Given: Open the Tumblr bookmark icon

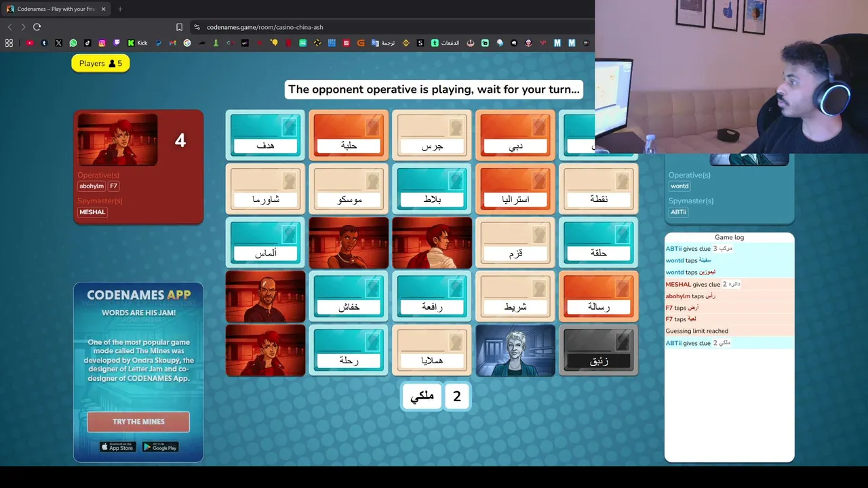Looking at the screenshot, I should (x=44, y=43).
